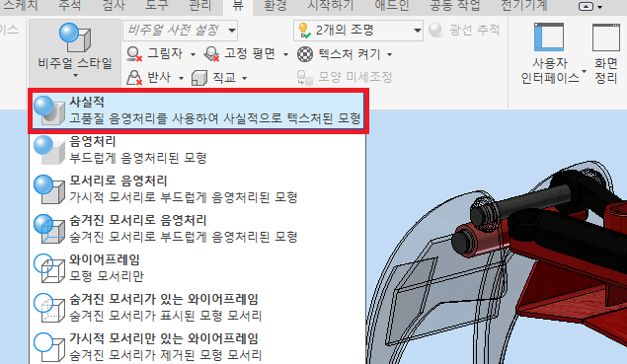Viewport: 627px width, 364px height.
Task: Toggle 고정 평면 ground plane icon
Action: click(211, 54)
